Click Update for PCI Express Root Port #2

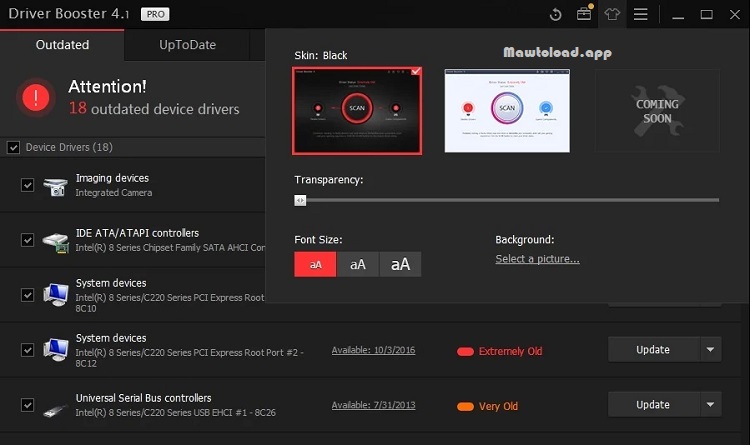[654, 350]
